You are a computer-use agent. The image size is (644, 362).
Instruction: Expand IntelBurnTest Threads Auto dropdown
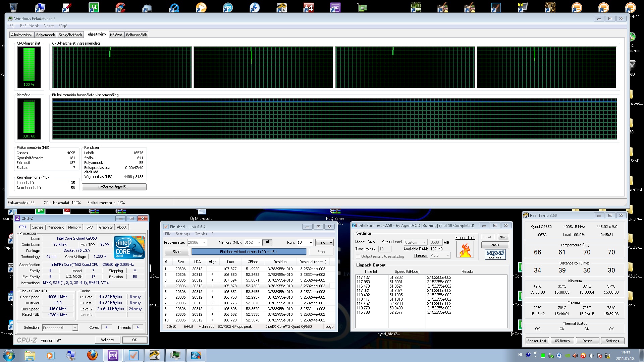coord(448,255)
